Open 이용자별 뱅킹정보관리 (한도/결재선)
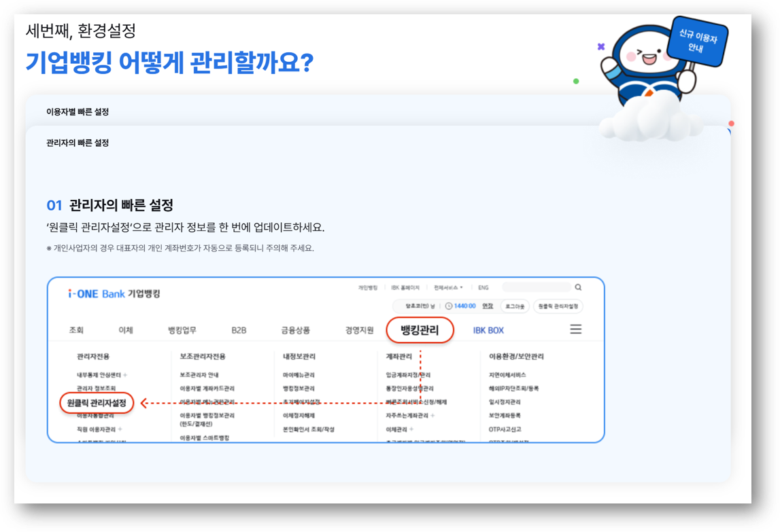 (x=207, y=420)
